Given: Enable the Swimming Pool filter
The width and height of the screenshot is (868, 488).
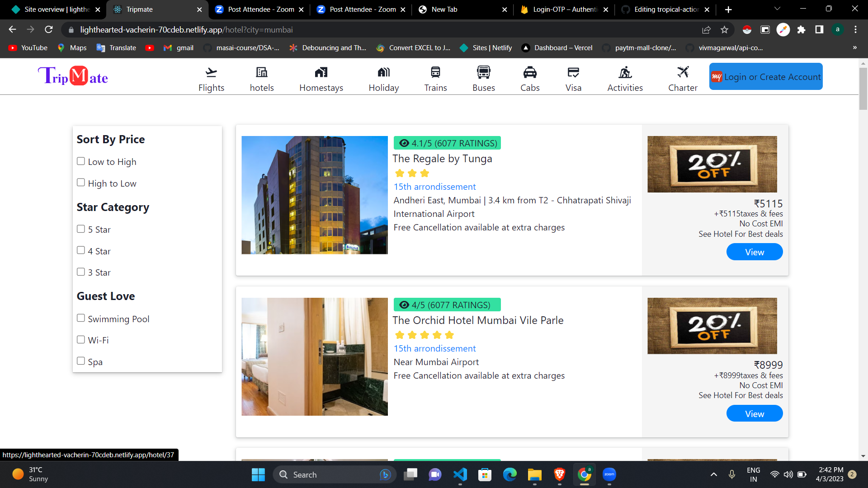Looking at the screenshot, I should coord(80,318).
